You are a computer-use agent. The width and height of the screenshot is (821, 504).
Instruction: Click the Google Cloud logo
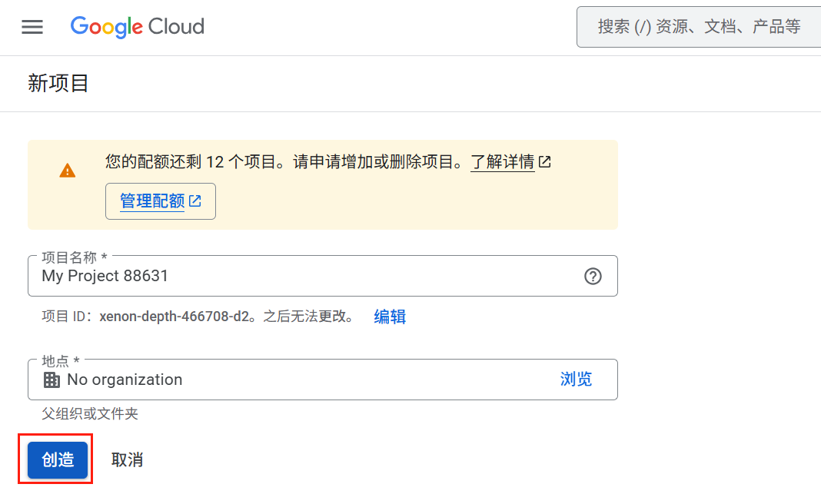138,27
